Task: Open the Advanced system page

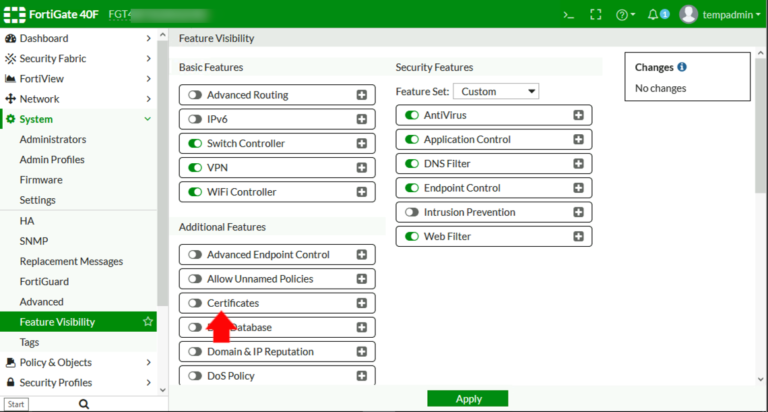Action: click(x=42, y=302)
